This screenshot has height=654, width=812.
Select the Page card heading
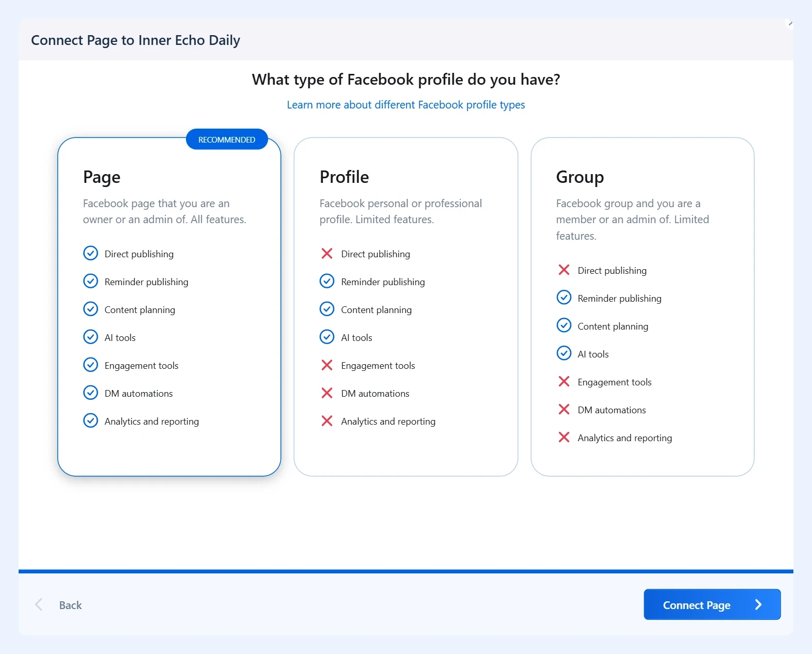(x=102, y=177)
